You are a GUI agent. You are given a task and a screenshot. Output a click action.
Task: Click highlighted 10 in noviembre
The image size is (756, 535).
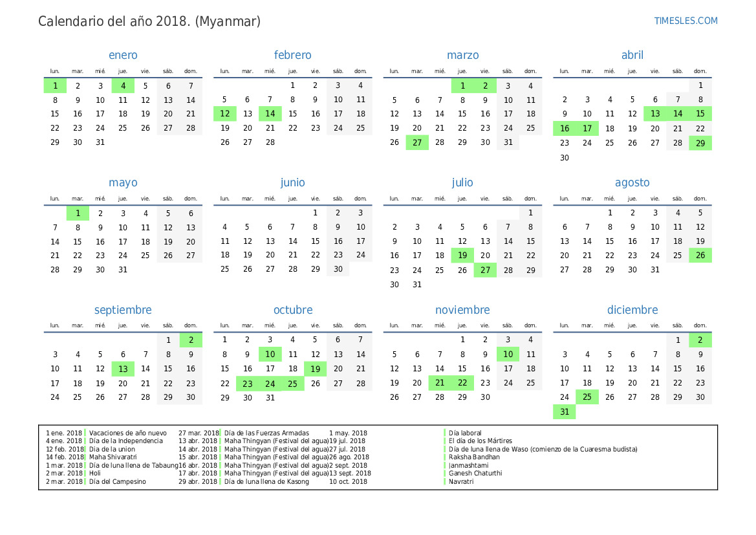508,355
